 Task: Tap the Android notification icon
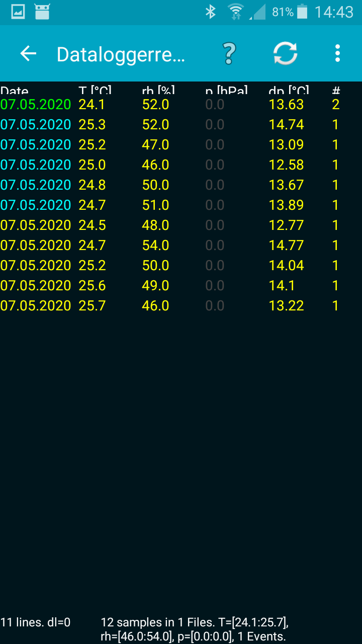(x=42, y=12)
